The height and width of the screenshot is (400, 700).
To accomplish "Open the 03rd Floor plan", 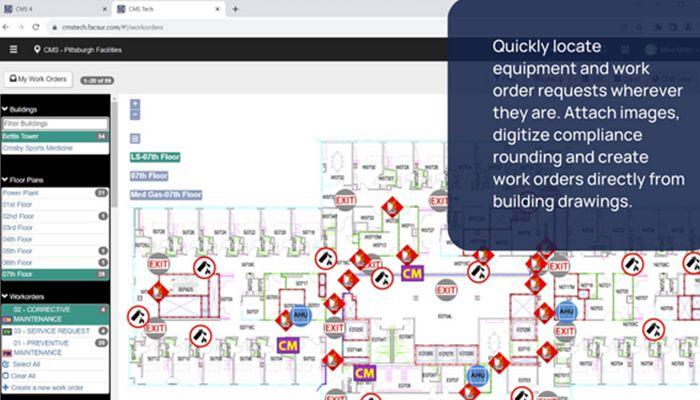I will pos(55,228).
